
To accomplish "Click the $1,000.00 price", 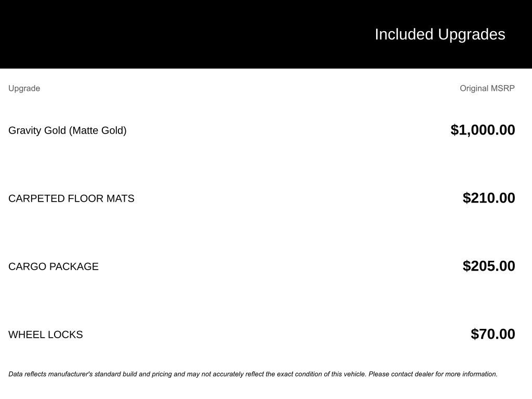I will click(x=483, y=130).
